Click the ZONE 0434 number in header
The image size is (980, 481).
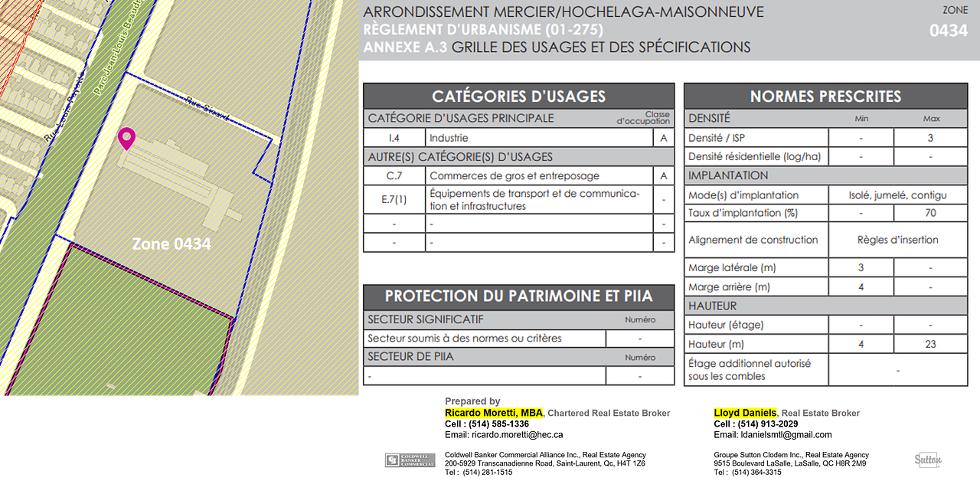[x=948, y=31]
